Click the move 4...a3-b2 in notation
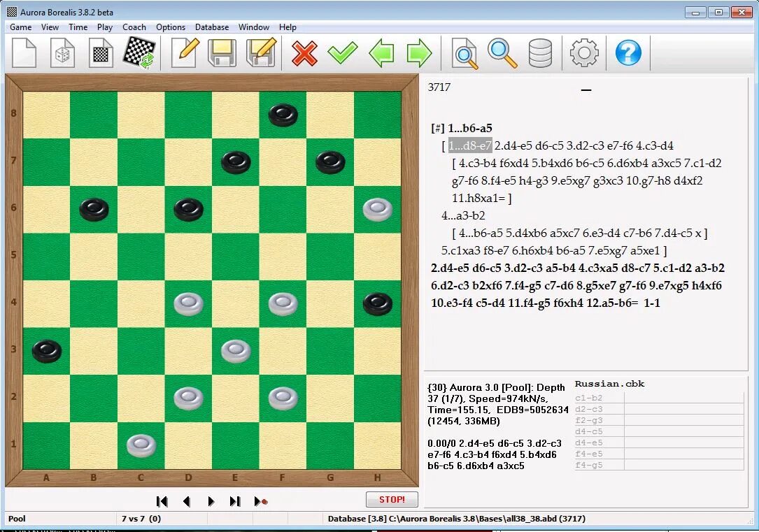Viewport: 759px width, 532px height. [x=463, y=215]
